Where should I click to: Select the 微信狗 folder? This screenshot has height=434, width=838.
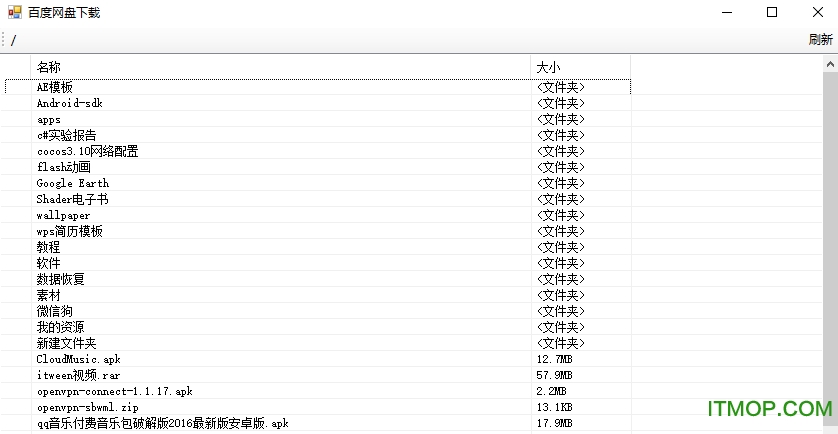55,311
